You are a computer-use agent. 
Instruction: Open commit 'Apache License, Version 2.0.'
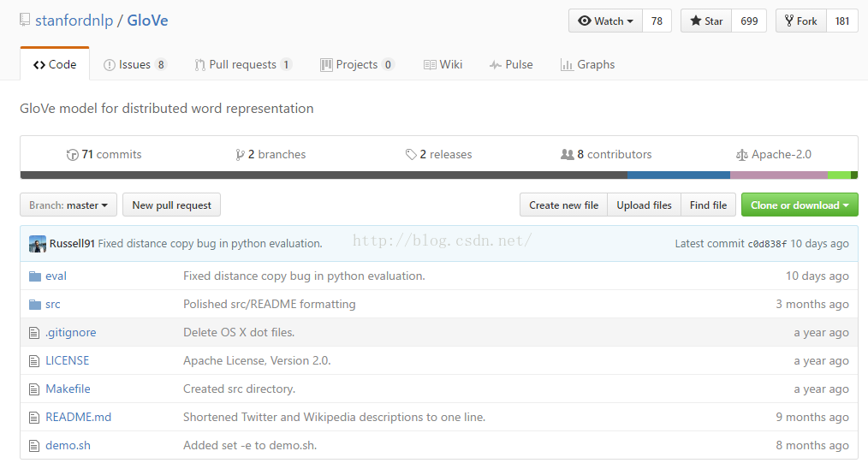click(x=257, y=360)
